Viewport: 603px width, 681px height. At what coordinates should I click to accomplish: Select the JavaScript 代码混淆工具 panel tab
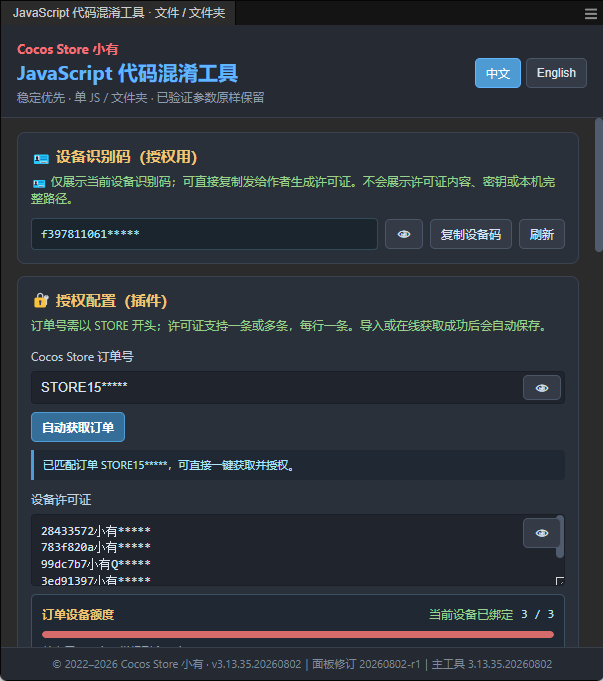pos(118,13)
